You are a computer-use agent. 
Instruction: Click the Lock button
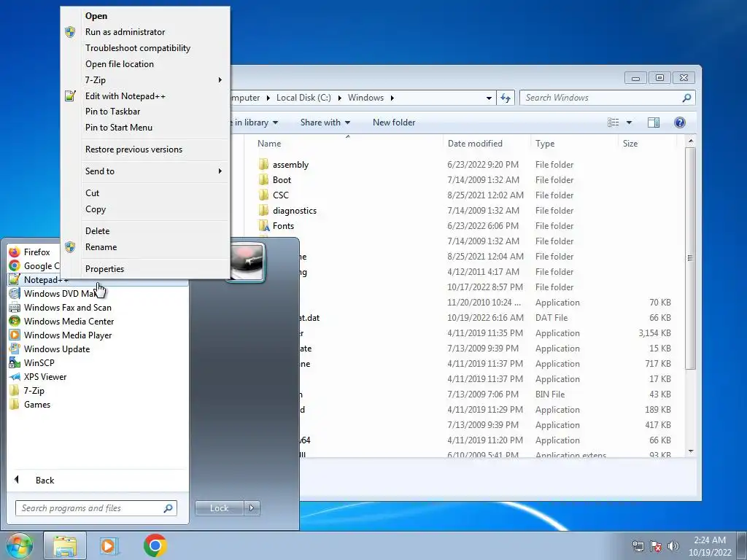(219, 508)
